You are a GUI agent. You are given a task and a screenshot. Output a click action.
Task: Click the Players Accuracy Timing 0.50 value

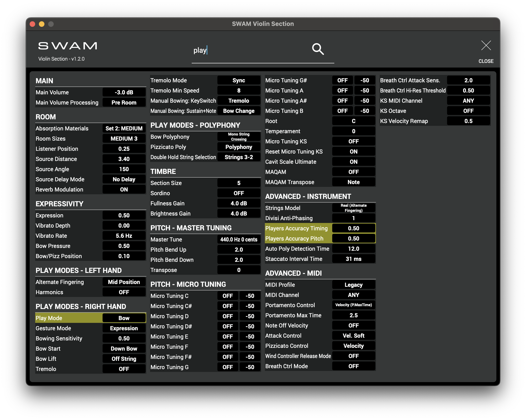[x=353, y=228]
